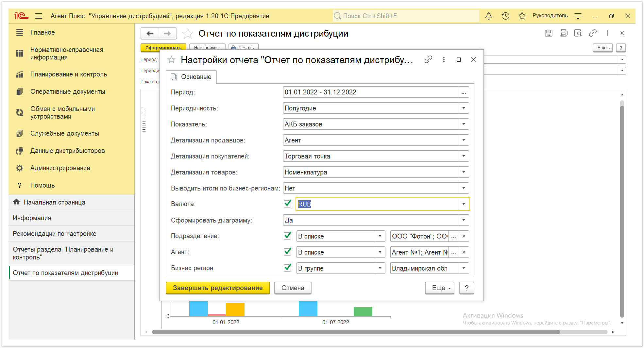
Task: Print report using printer icon
Action: click(x=563, y=33)
